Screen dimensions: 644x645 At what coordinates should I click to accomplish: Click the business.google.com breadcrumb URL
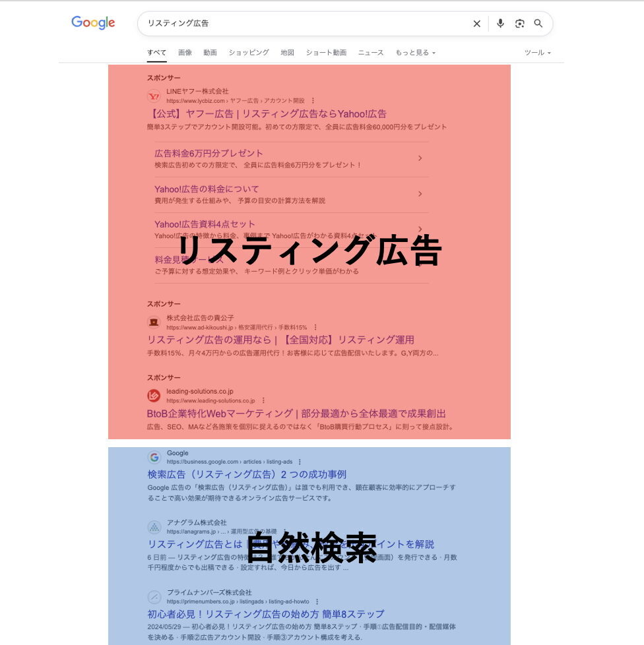[x=230, y=462]
